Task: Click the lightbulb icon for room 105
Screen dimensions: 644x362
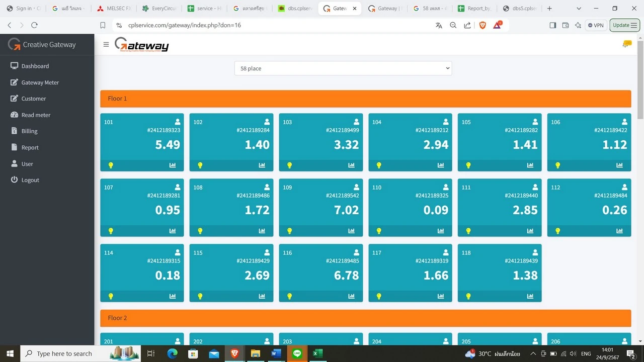Action: tap(468, 165)
